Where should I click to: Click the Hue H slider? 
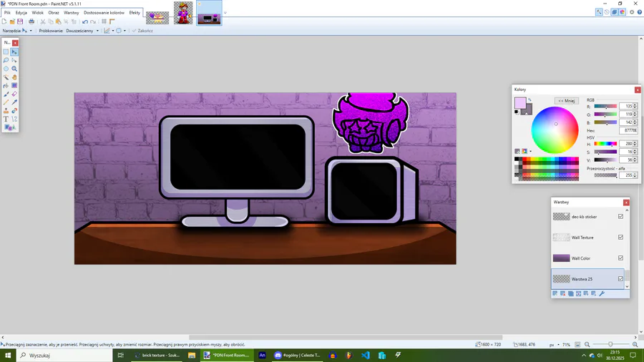coord(605,144)
